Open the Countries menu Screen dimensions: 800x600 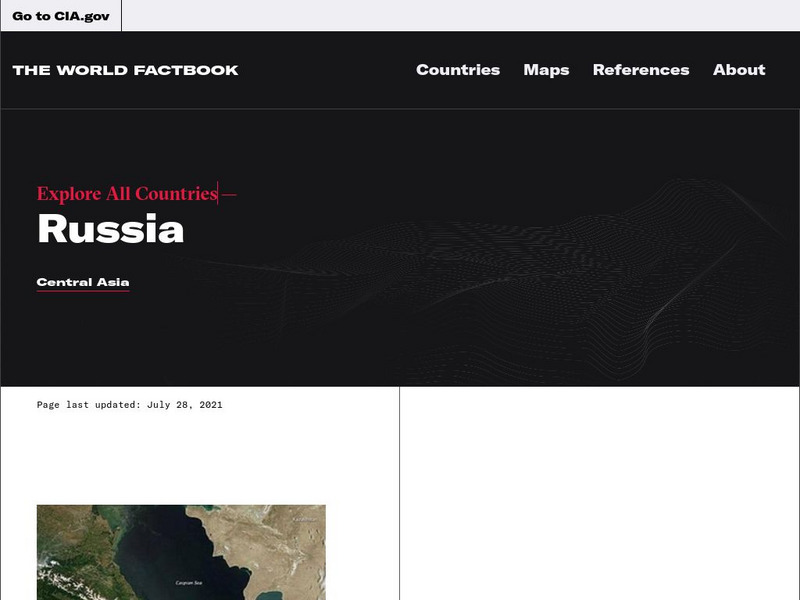pos(458,70)
